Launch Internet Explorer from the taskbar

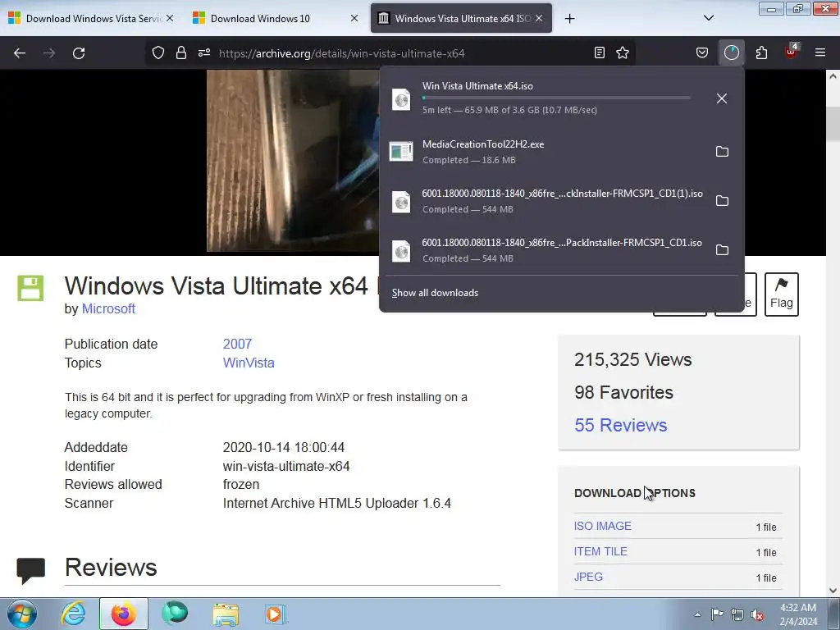tap(73, 614)
